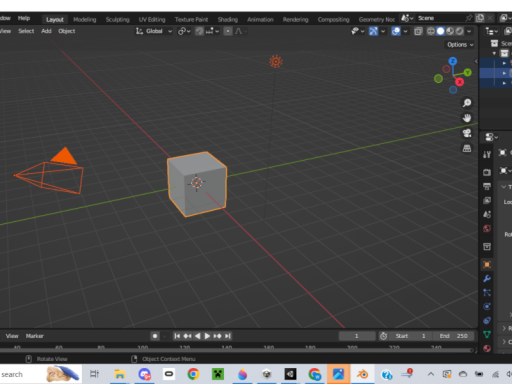Open the World properties tab
The width and height of the screenshot is (512, 384).
click(487, 229)
